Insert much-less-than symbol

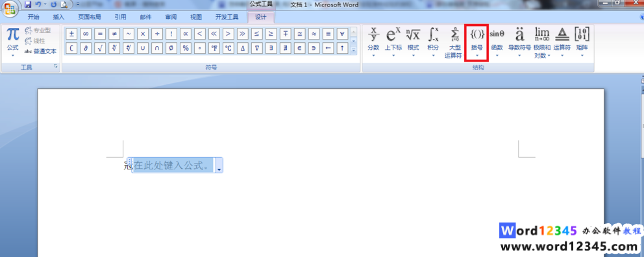point(214,34)
